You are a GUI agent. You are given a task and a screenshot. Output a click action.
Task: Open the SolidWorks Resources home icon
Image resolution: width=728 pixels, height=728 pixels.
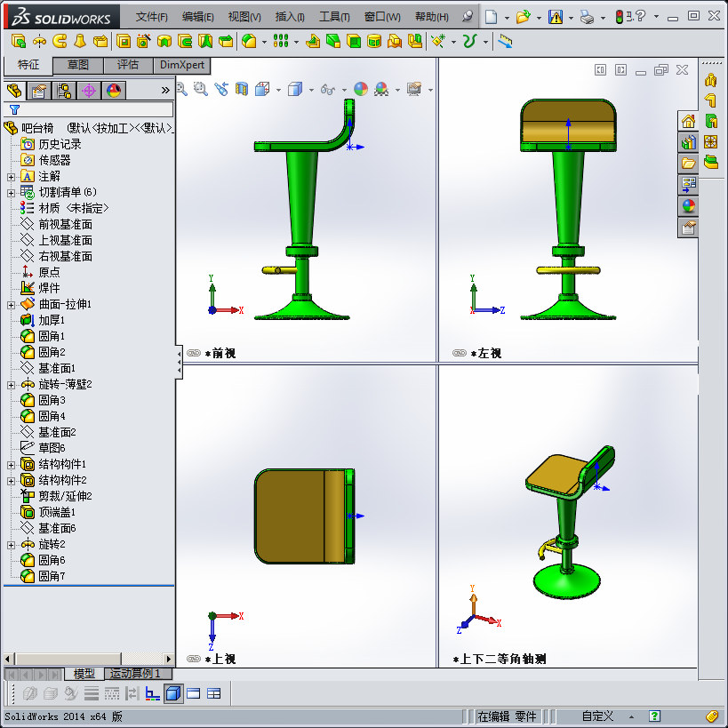pos(688,122)
